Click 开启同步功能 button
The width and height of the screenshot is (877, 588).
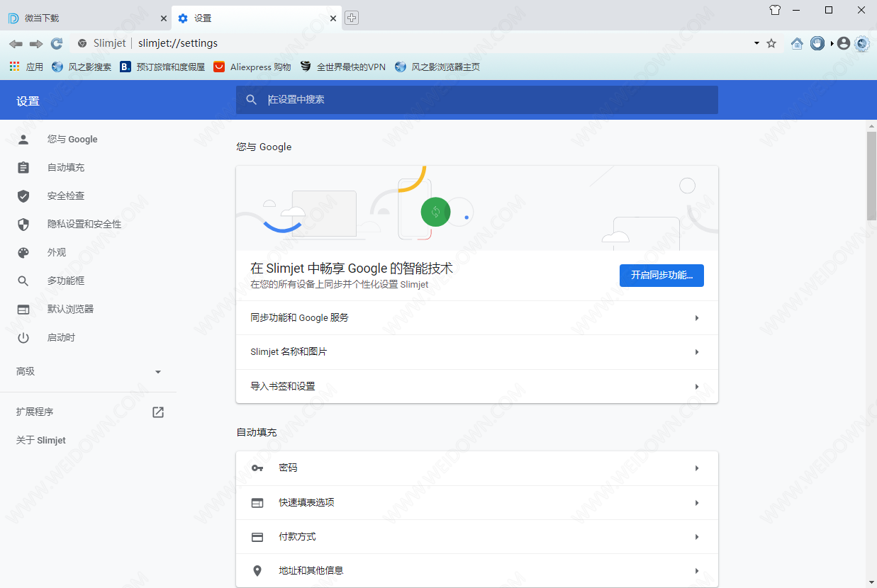661,275
